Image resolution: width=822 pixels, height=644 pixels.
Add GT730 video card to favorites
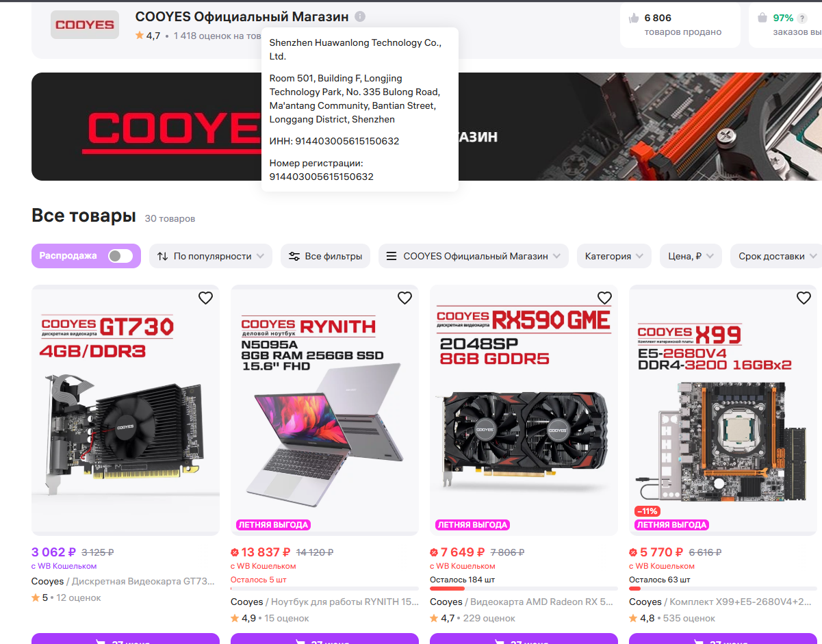click(205, 298)
